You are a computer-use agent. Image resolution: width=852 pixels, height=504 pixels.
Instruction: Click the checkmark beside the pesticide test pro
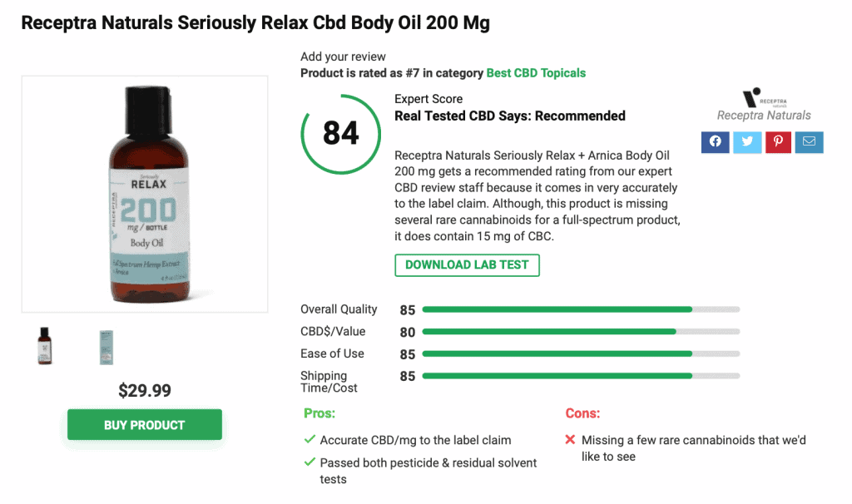[308, 462]
